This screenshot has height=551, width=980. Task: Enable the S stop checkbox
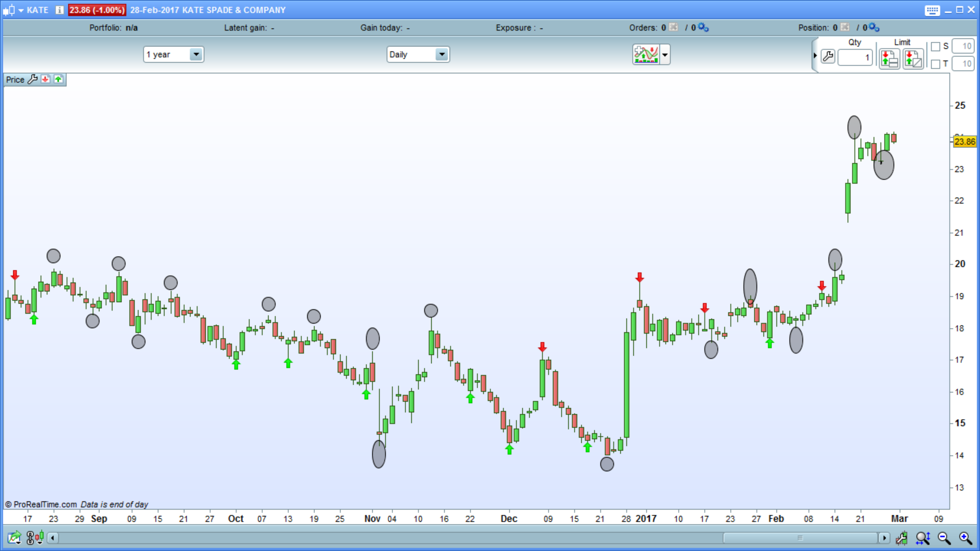[936, 46]
